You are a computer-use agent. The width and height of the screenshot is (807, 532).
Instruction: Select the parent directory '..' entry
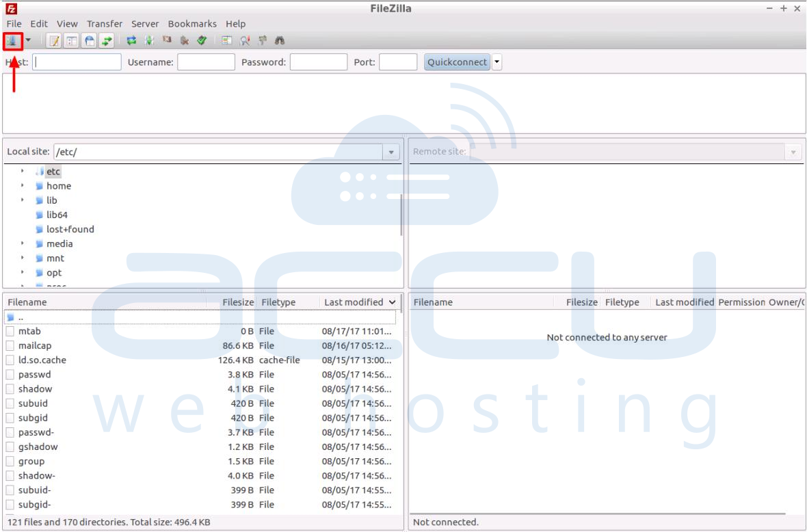(x=200, y=317)
